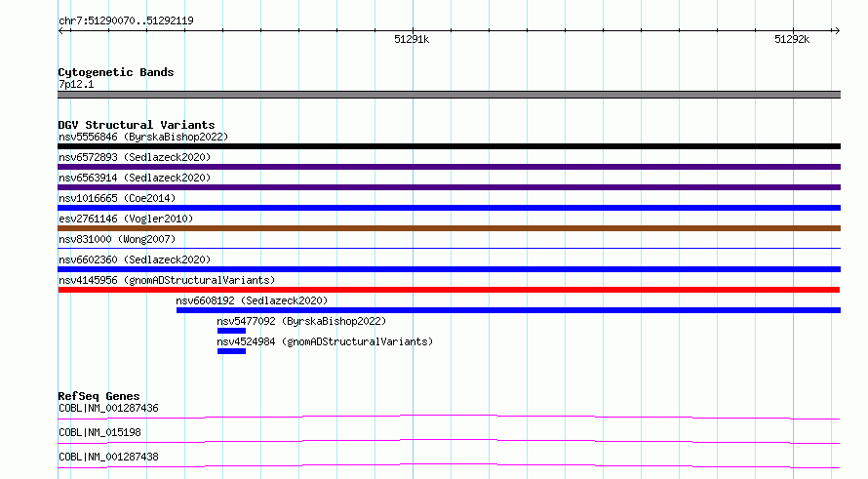This screenshot has height=479, width=868.
Task: Click the 51292k ruler position label
Action: pos(792,39)
